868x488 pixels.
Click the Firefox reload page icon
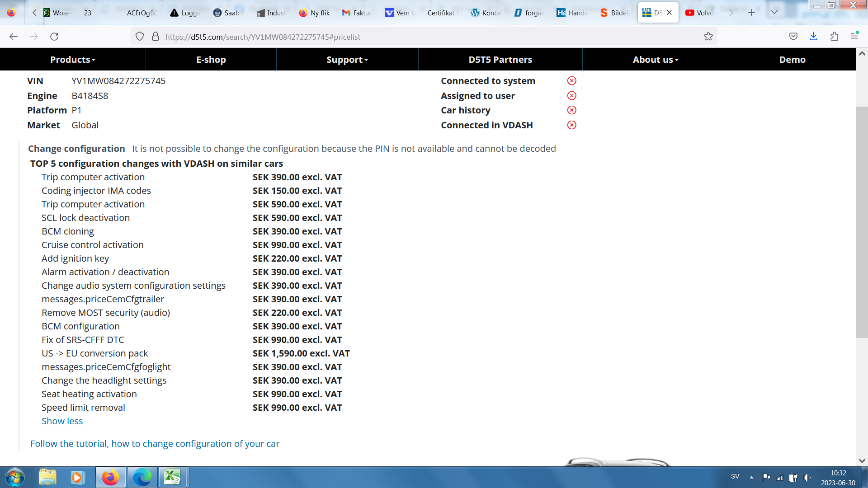click(x=54, y=37)
